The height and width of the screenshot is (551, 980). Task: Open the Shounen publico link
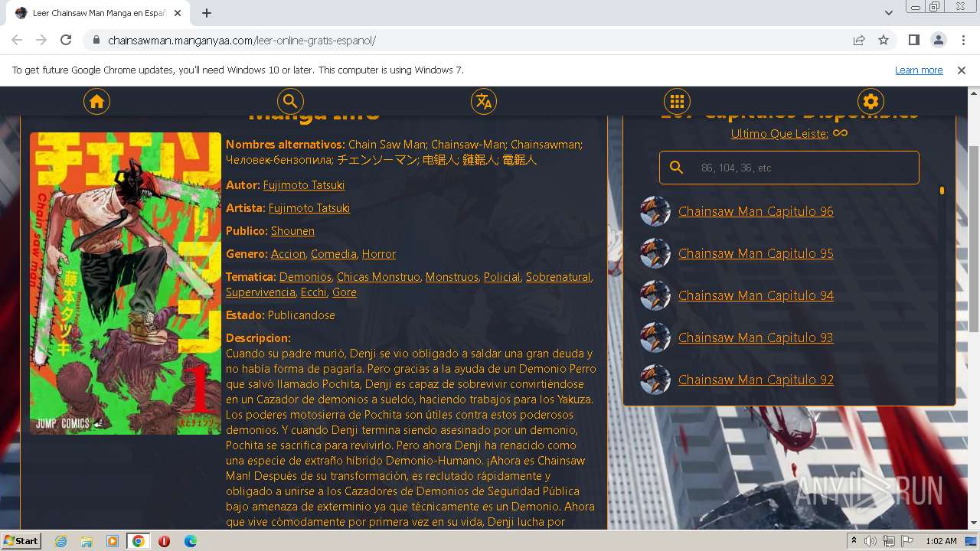[292, 231]
